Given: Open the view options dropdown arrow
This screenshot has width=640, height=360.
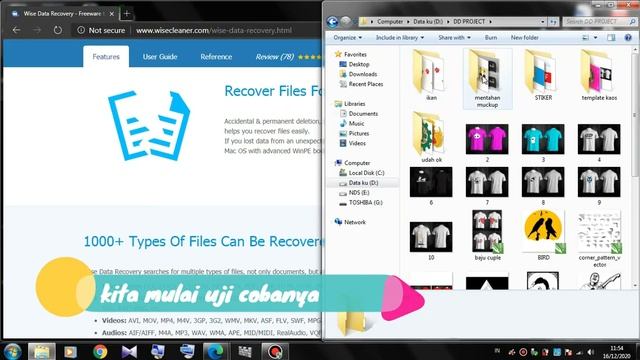Looking at the screenshot, I should pos(596,38).
